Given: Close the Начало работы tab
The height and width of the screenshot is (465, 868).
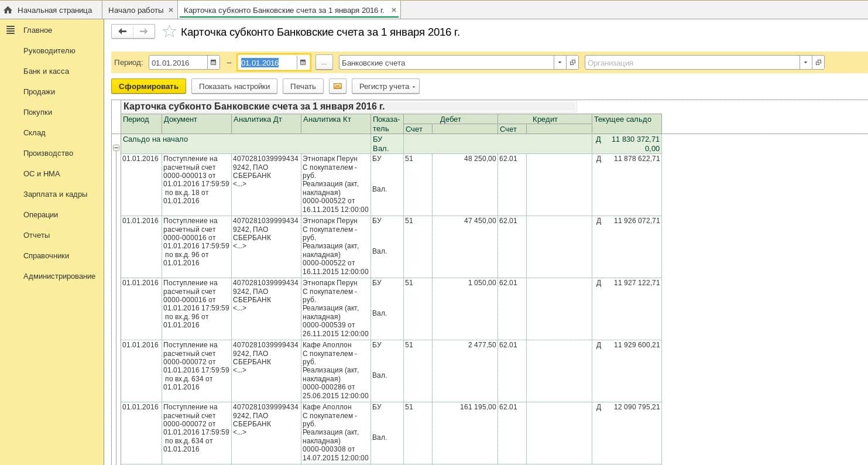Looking at the screenshot, I should 170,10.
